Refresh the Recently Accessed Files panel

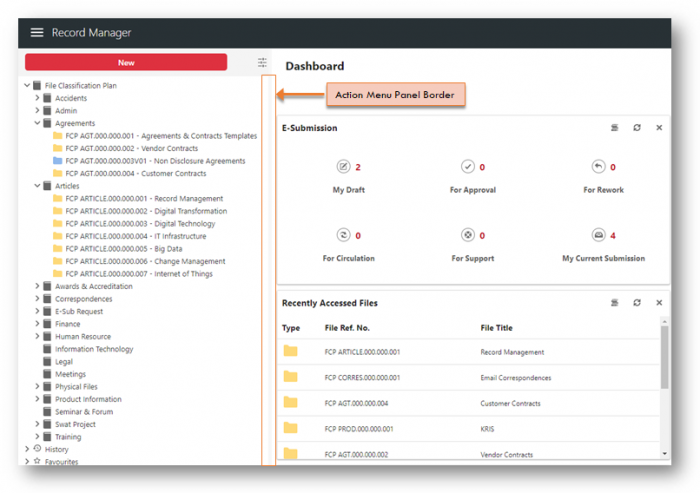(x=637, y=302)
